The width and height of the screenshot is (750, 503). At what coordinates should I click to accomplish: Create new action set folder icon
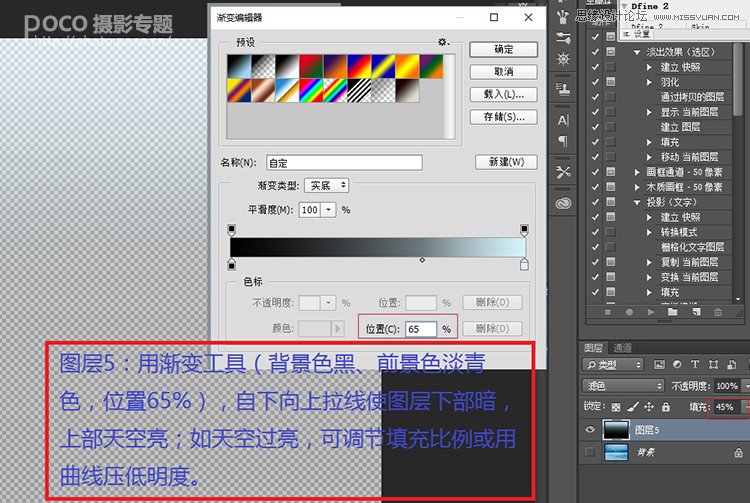click(x=673, y=312)
